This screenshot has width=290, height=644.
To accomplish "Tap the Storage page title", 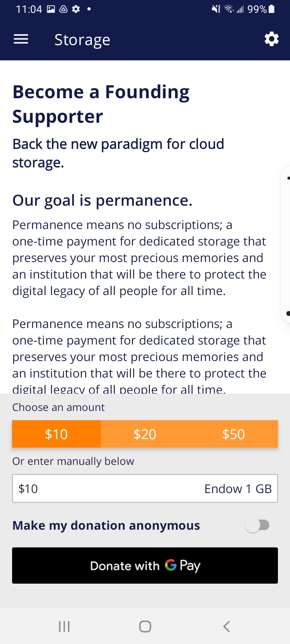I will click(82, 39).
